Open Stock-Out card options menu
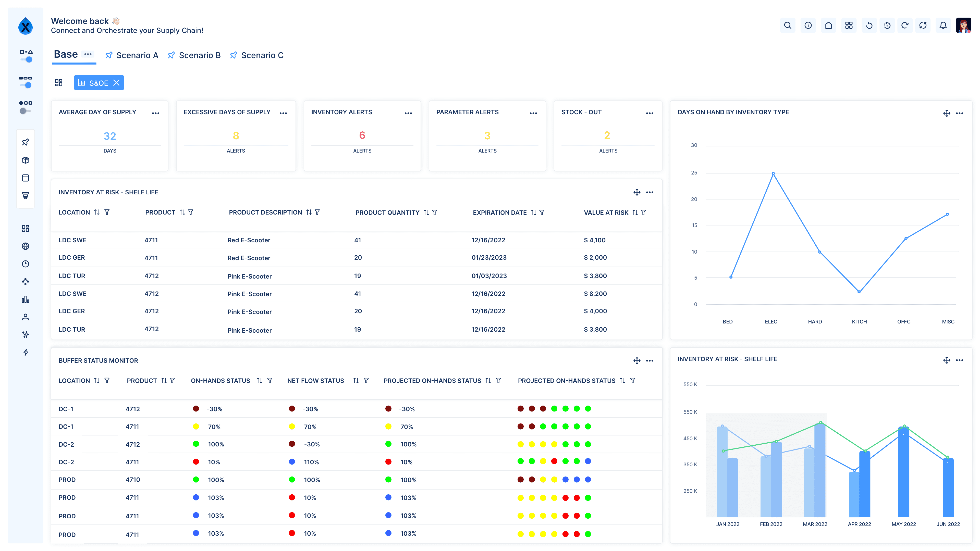 point(650,113)
